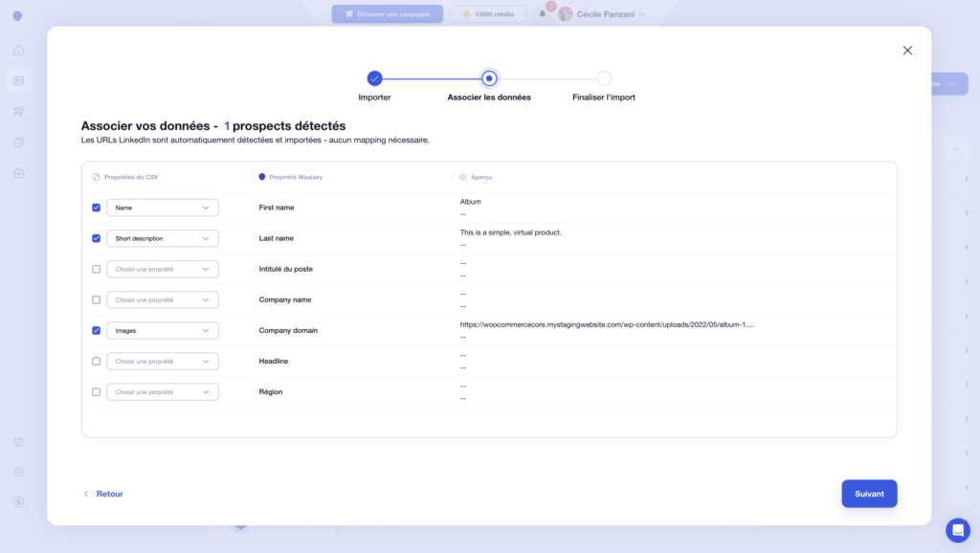Click the Importer step circle
980x553 pixels.
[374, 78]
